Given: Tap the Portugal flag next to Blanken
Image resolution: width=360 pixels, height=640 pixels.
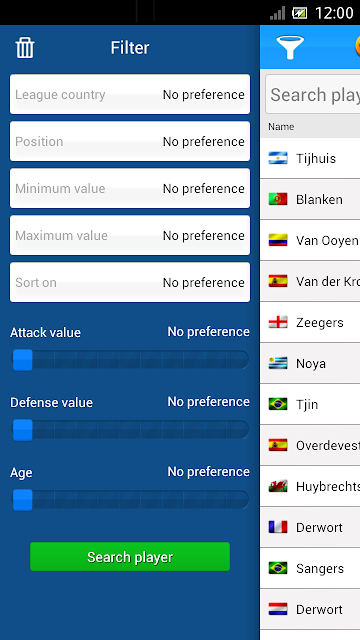Looking at the screenshot, I should [278, 199].
